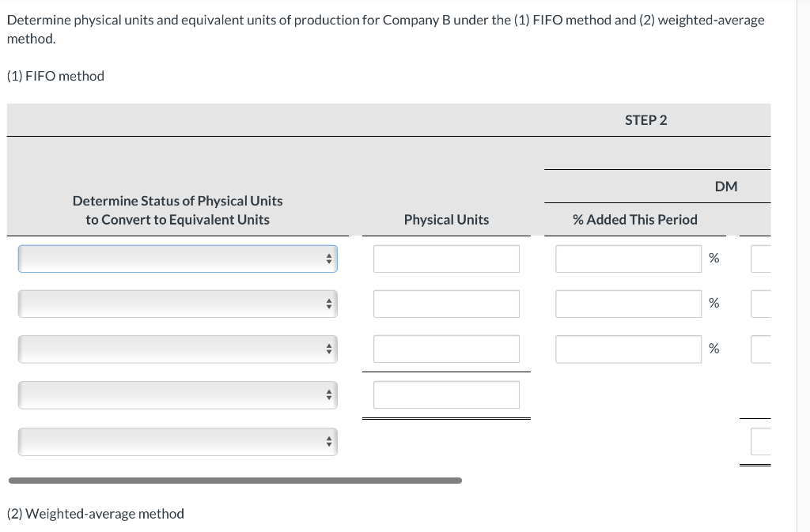Click the arrow icon on fifth dropdown
The image size is (810, 532).
click(x=328, y=441)
